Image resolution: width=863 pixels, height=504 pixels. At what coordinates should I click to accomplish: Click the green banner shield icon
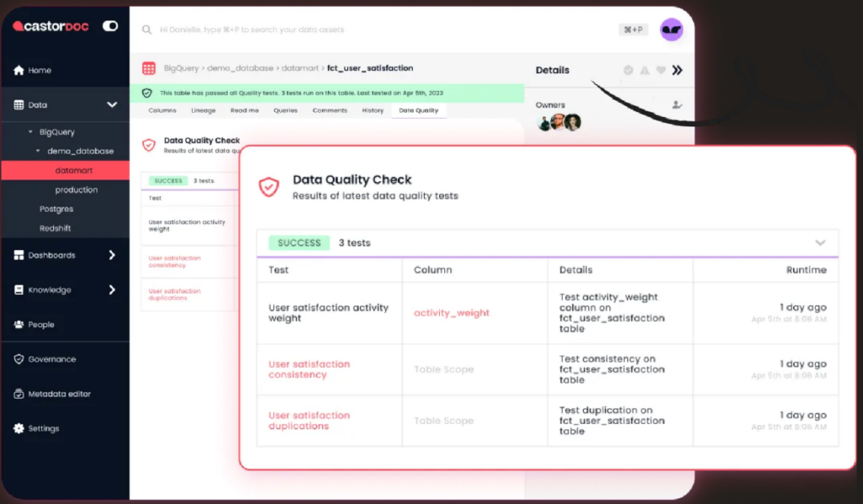[147, 93]
